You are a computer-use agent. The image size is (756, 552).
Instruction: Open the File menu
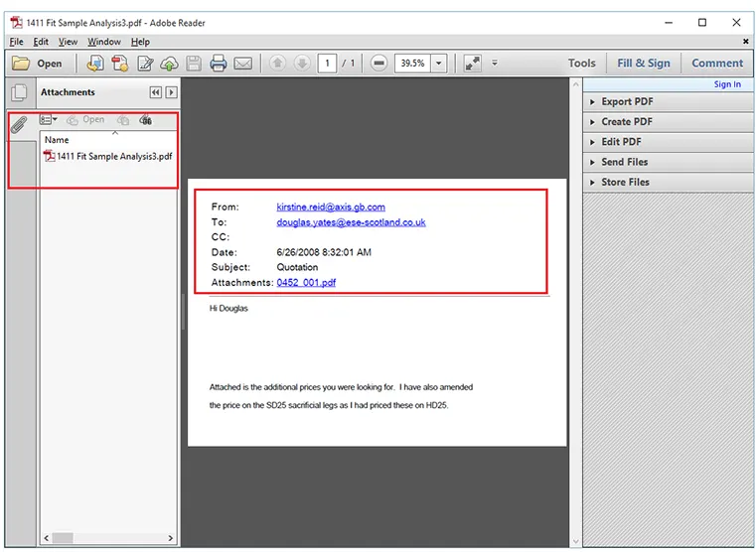pos(17,42)
